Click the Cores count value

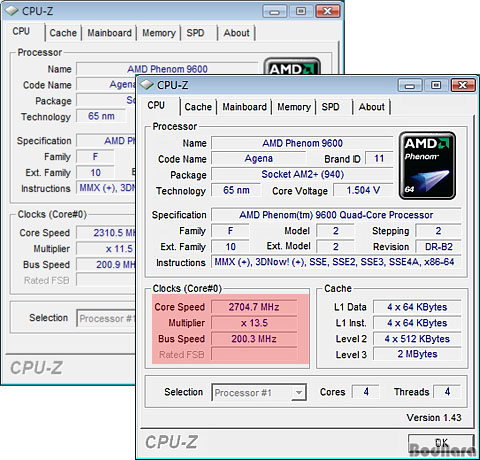[366, 392]
